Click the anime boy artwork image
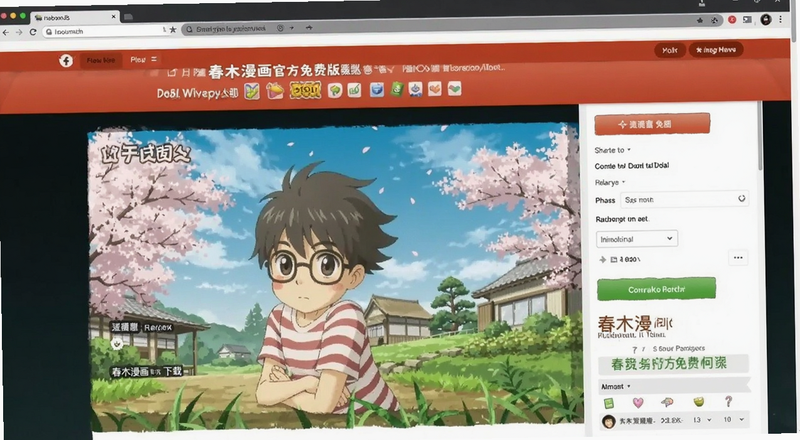Screen dimensions: 800x440 334,278
